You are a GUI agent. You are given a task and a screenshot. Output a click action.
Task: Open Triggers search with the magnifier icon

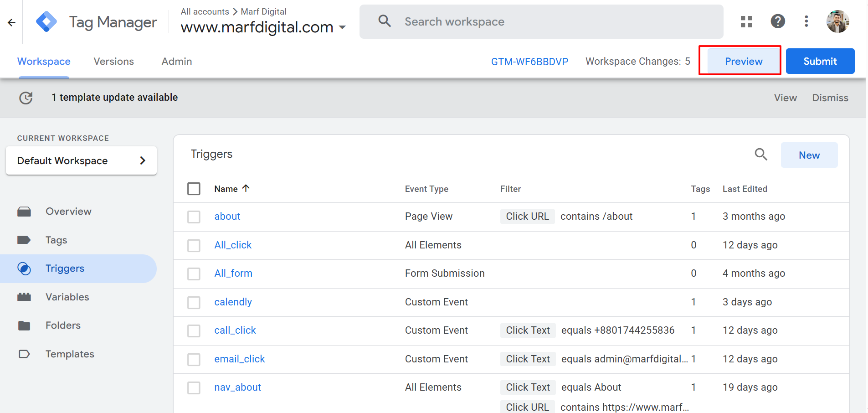click(x=760, y=155)
